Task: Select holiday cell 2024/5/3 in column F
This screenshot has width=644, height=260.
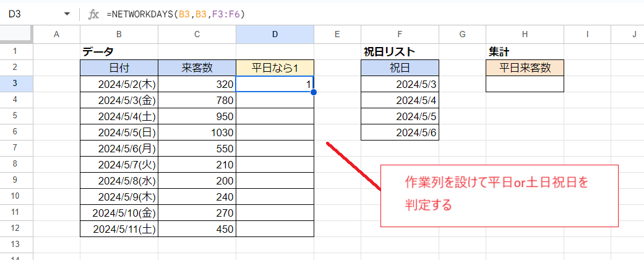Action: (400, 84)
